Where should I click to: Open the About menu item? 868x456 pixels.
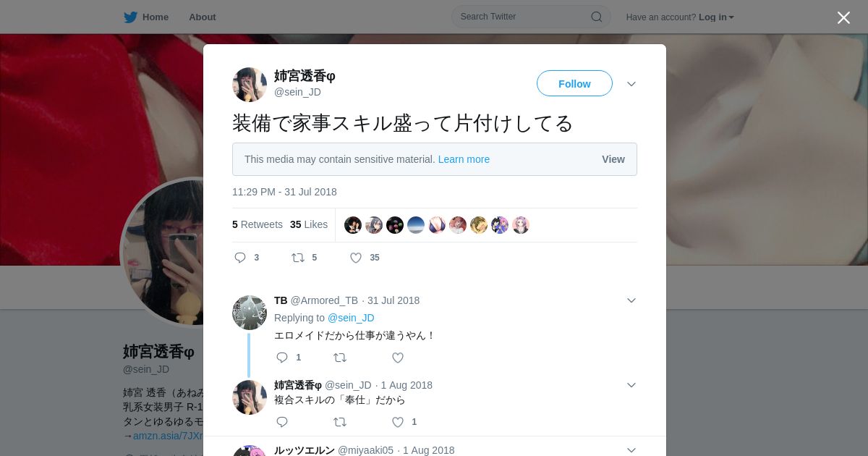tap(203, 17)
